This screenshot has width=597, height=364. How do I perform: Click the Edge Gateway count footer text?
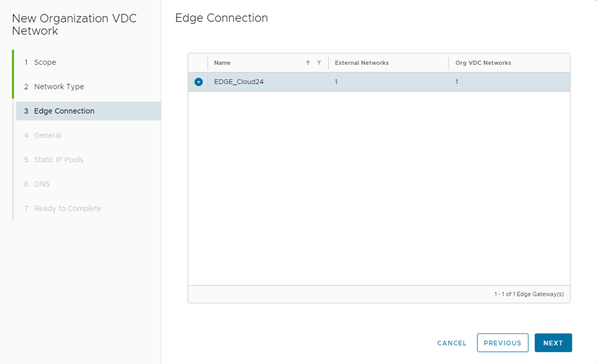click(x=528, y=294)
